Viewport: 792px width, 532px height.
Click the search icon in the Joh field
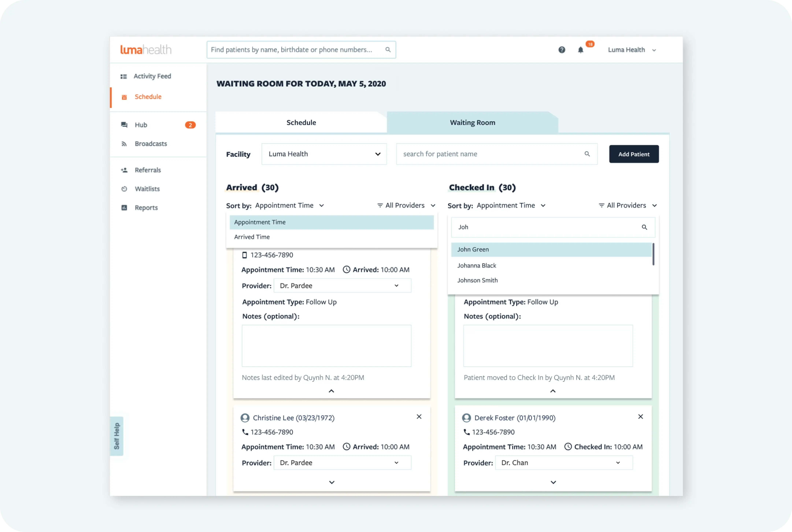645,227
